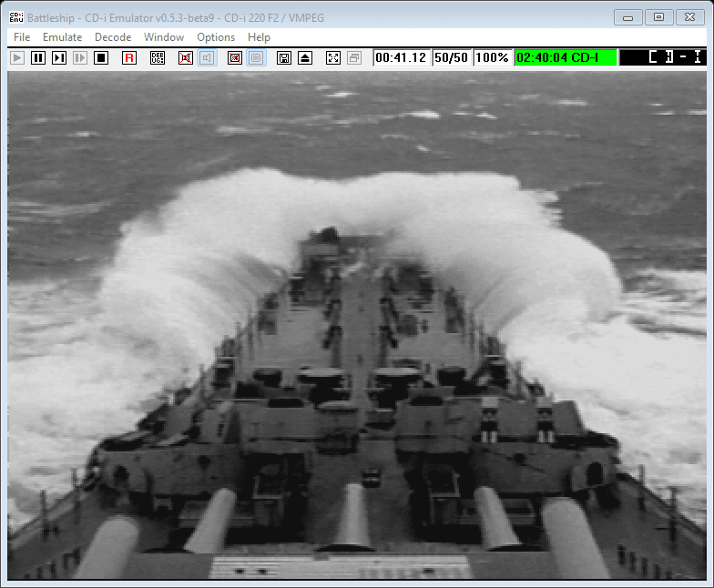The image size is (714, 588).
Task: Toggle the speaker sound button
Action: click(207, 57)
